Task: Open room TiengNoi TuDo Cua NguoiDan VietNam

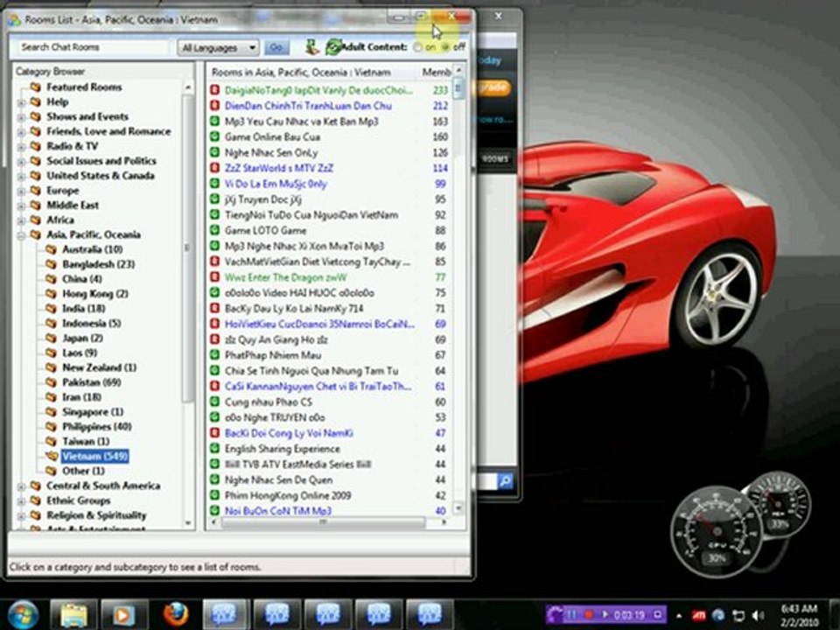Action: tap(311, 215)
